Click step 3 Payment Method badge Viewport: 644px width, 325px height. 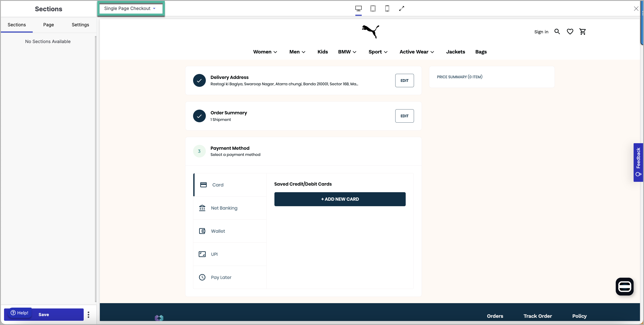click(199, 151)
